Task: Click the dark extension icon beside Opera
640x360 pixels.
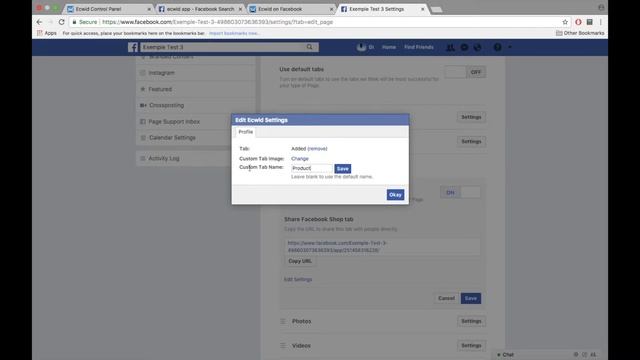Action: click(x=589, y=22)
